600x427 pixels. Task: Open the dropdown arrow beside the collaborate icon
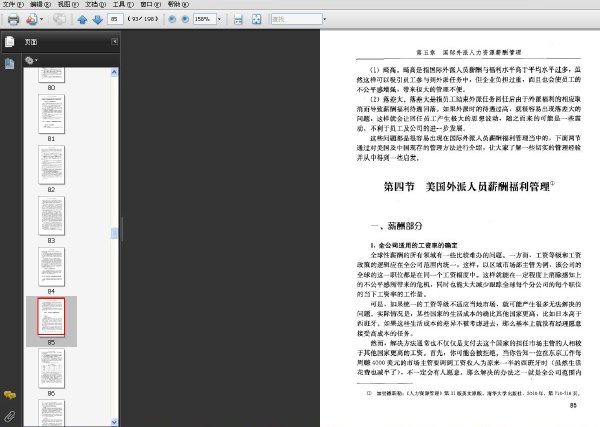(42, 19)
